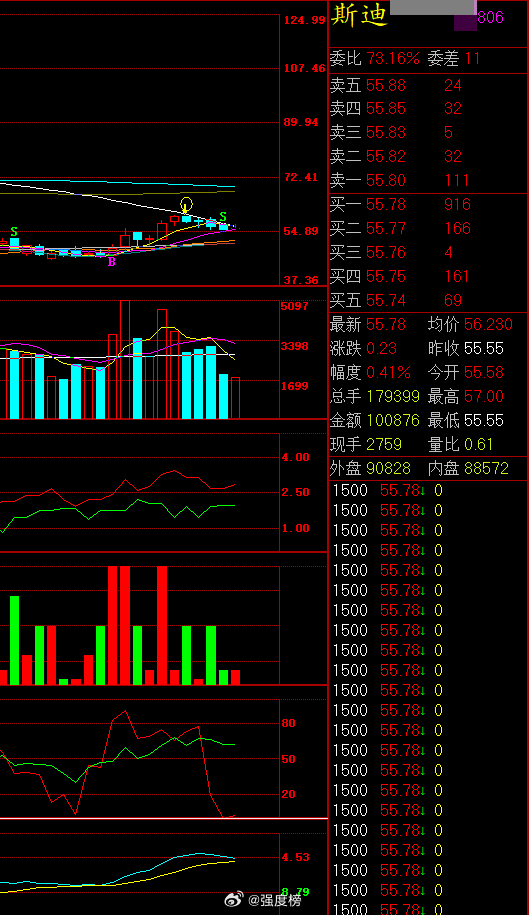Click the 金额 turnover 100876
Image resolution: width=529 pixels, height=915 pixels.
point(393,420)
